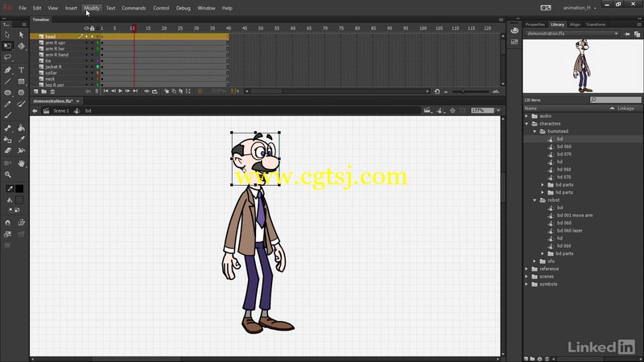This screenshot has width=644, height=362.
Task: Select the Eraser tool
Action: coord(7,150)
